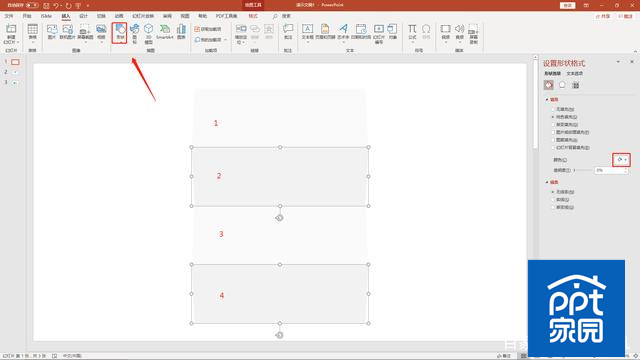This screenshot has width=640, height=360.
Task: Click the Share button at top right
Action: click(603, 16)
